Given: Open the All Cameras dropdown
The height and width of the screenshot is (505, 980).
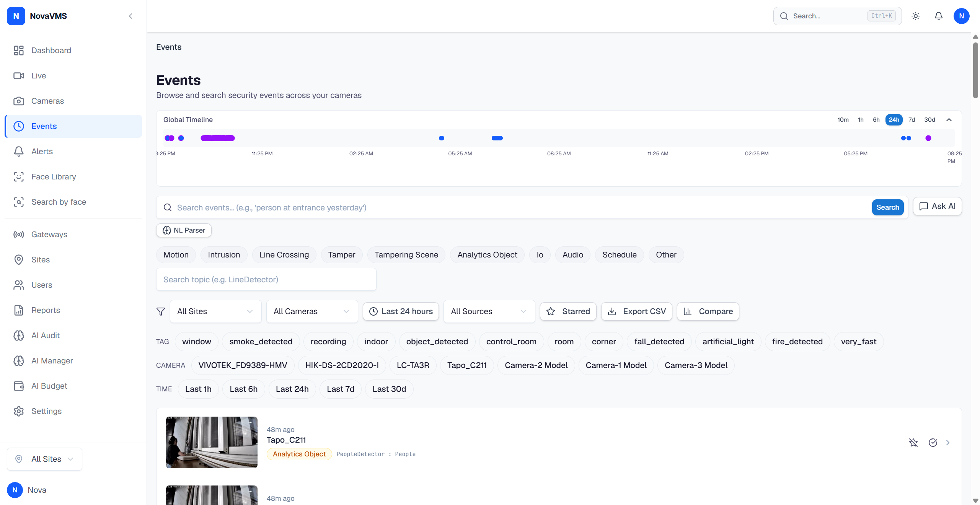Looking at the screenshot, I should tap(312, 311).
